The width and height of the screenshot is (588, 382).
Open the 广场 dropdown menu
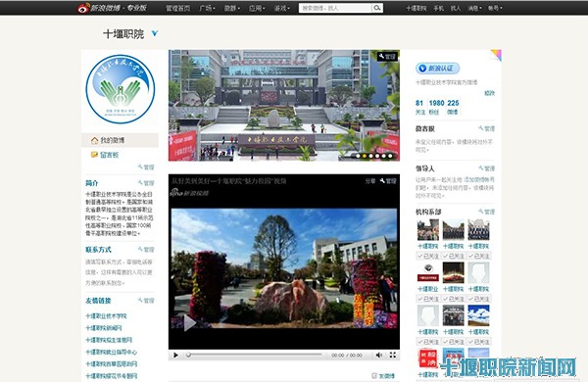point(207,8)
